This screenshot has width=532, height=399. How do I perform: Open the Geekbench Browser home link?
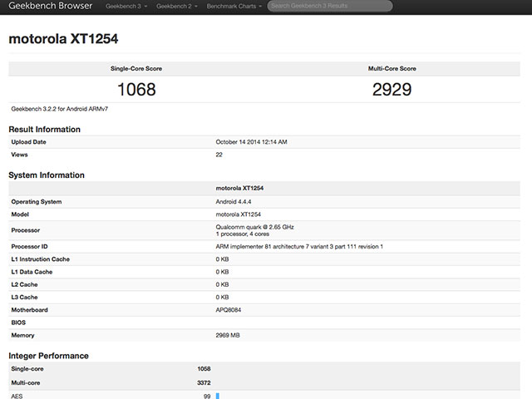[50, 6]
